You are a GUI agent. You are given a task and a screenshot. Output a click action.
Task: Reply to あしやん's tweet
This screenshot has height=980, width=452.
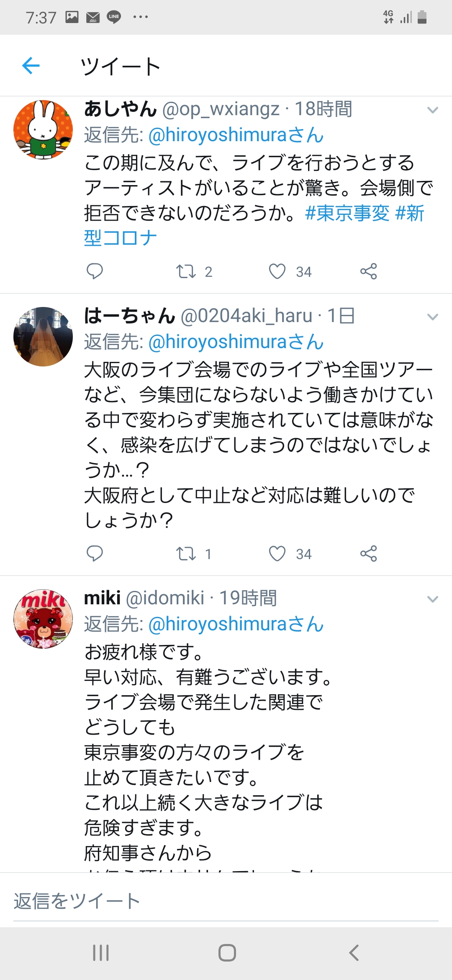(95, 271)
